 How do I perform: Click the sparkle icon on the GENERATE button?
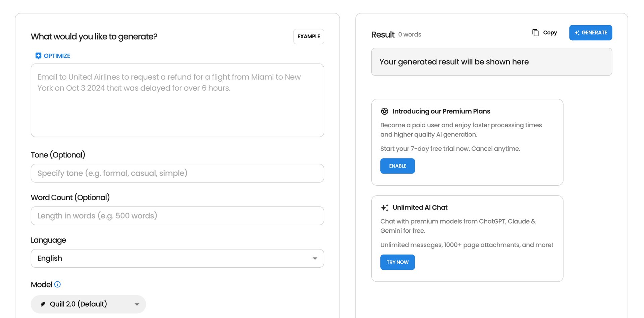coord(577,33)
